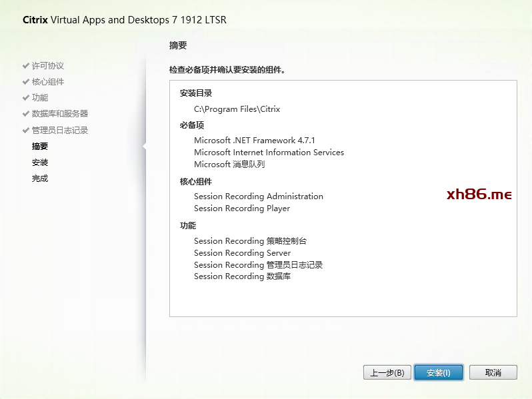Viewport: 532px width, 399px height.
Task: Jump to the 完成 step in the sidebar
Action: tap(40, 179)
